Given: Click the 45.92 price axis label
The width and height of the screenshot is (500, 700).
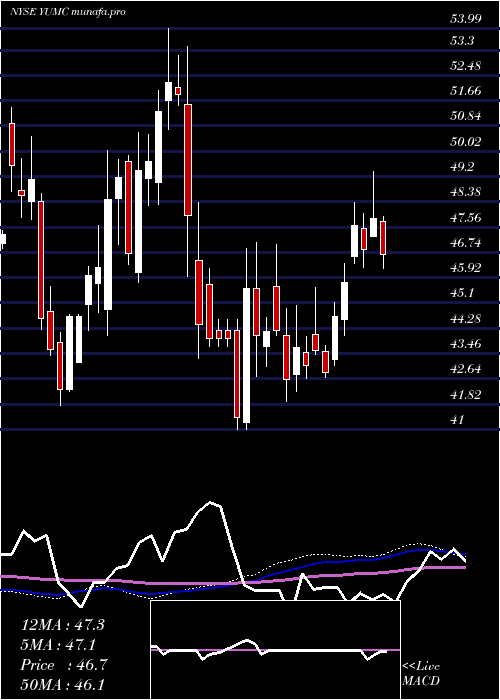Looking at the screenshot, I should pyautogui.click(x=466, y=268).
